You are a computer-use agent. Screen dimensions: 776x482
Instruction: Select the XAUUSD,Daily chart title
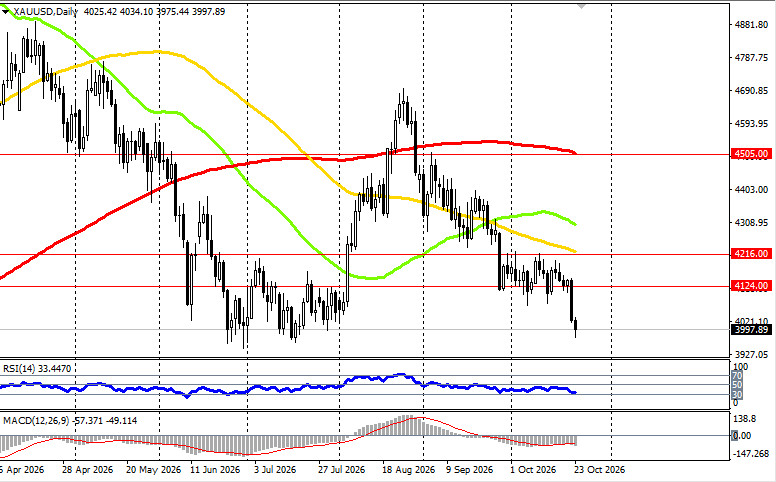(46, 11)
